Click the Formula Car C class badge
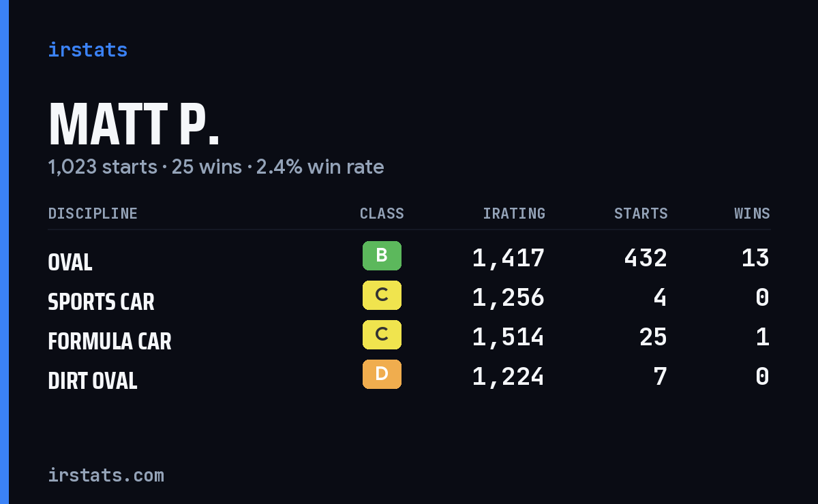This screenshot has width=818, height=504. click(x=382, y=334)
